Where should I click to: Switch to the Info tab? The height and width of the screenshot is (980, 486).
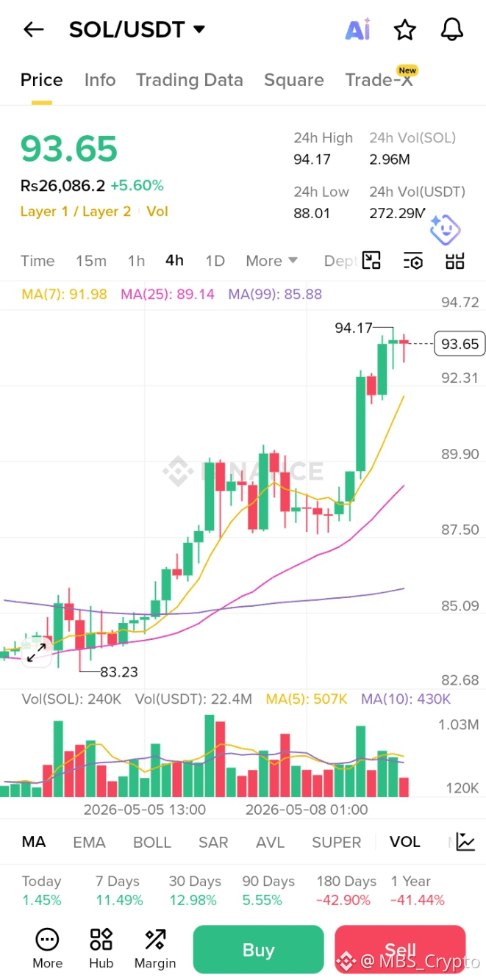point(100,80)
